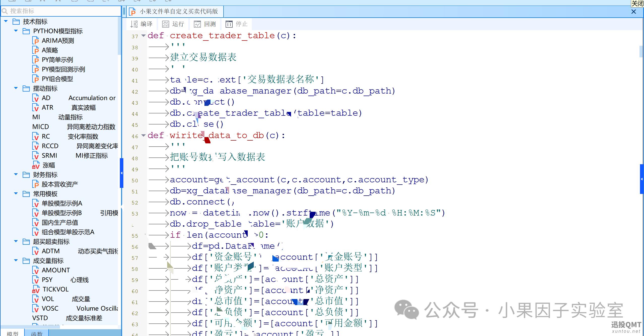Collapse the PYTHON模型指标 folder

(x=16, y=31)
